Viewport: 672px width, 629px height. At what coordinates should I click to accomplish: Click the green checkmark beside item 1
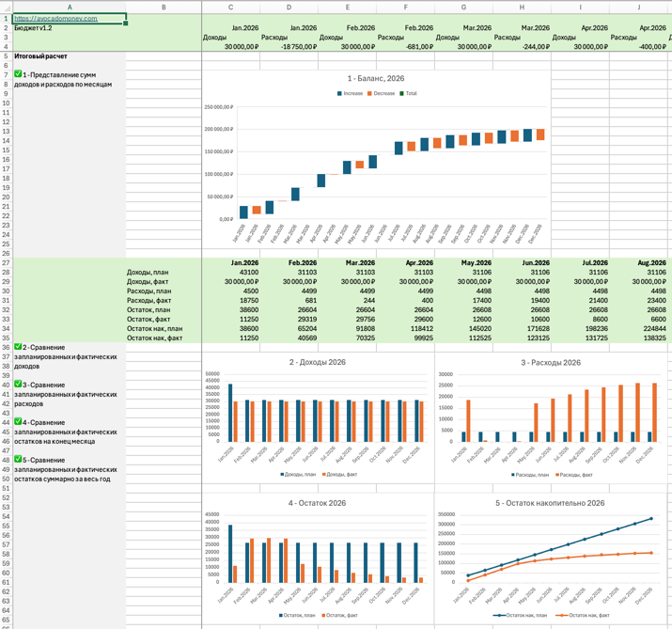[x=18, y=73]
